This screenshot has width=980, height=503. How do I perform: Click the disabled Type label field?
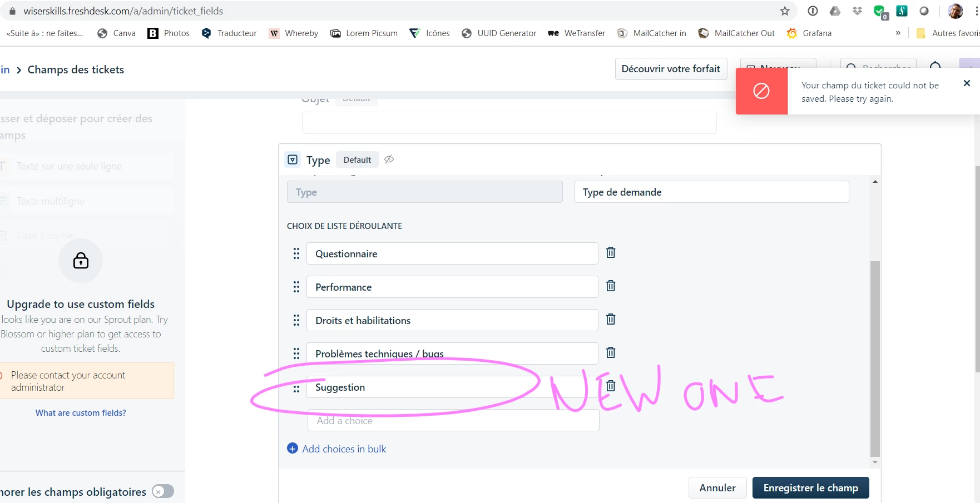click(x=425, y=192)
